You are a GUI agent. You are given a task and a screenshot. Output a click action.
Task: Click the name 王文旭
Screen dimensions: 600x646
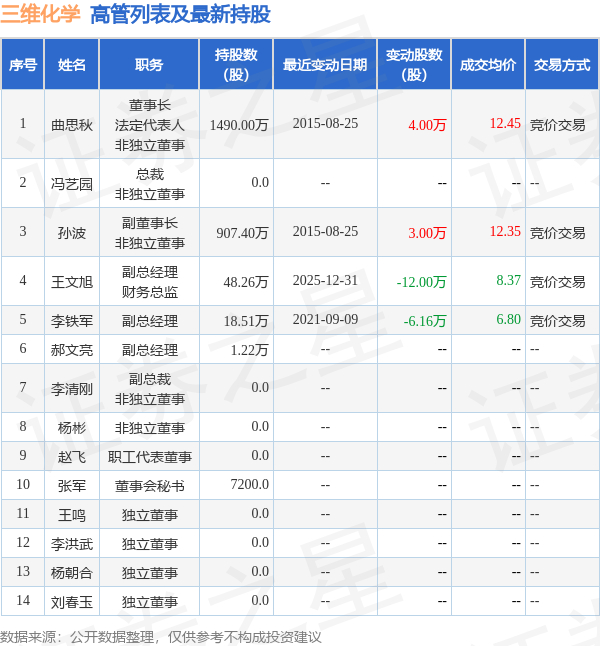(x=72, y=282)
